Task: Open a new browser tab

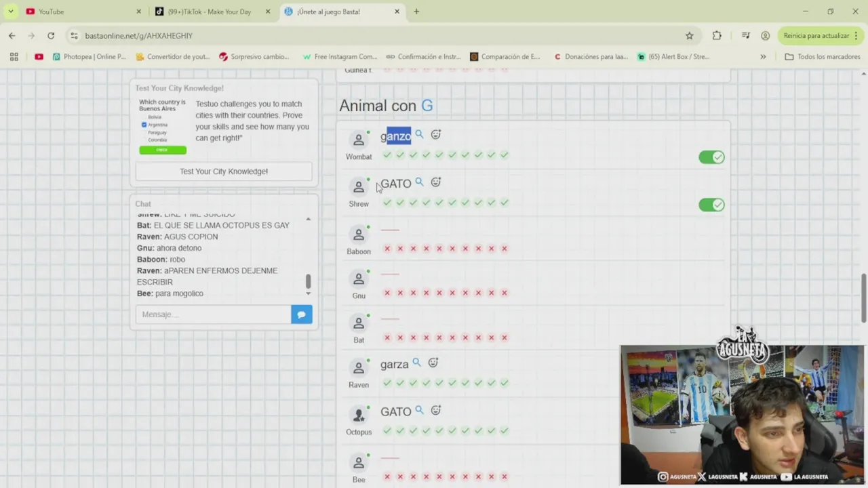Action: click(x=416, y=12)
